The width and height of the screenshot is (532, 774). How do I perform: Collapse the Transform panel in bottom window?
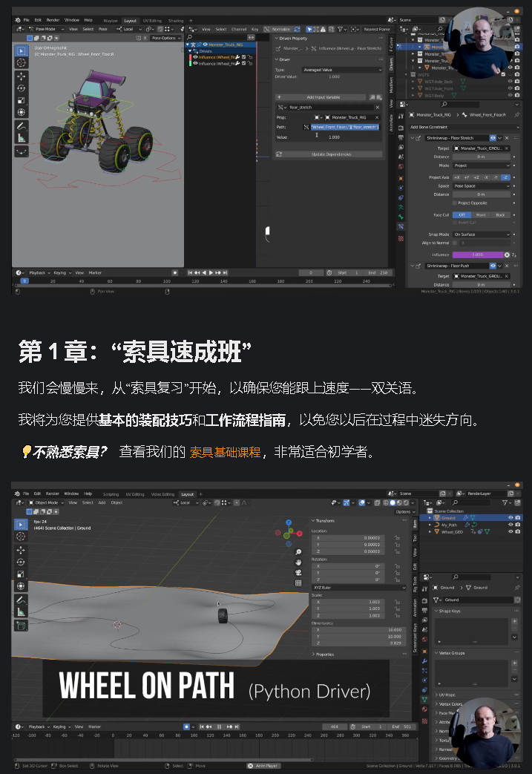tap(324, 520)
